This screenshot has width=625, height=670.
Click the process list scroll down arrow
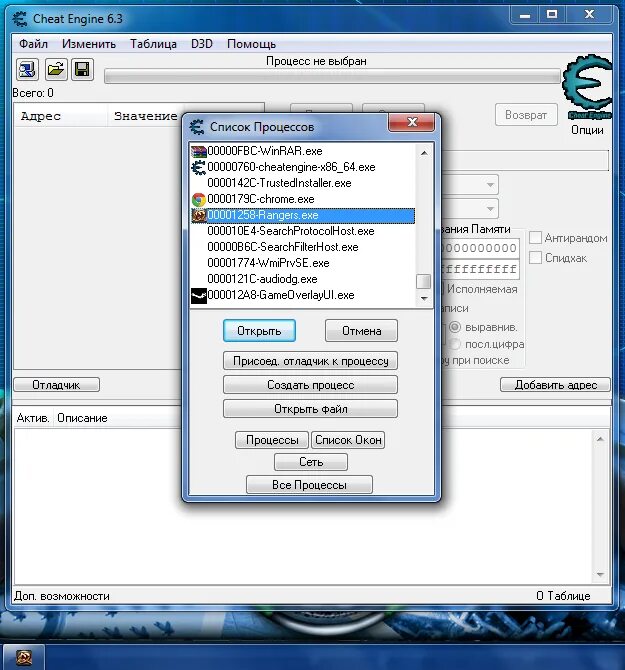click(x=424, y=298)
